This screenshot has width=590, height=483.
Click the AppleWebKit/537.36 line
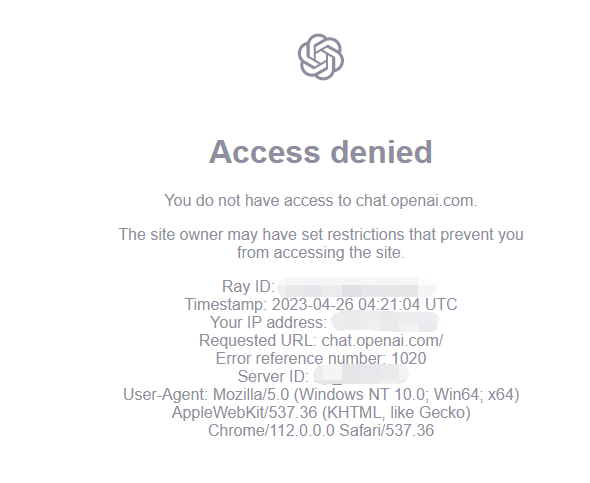click(x=321, y=412)
